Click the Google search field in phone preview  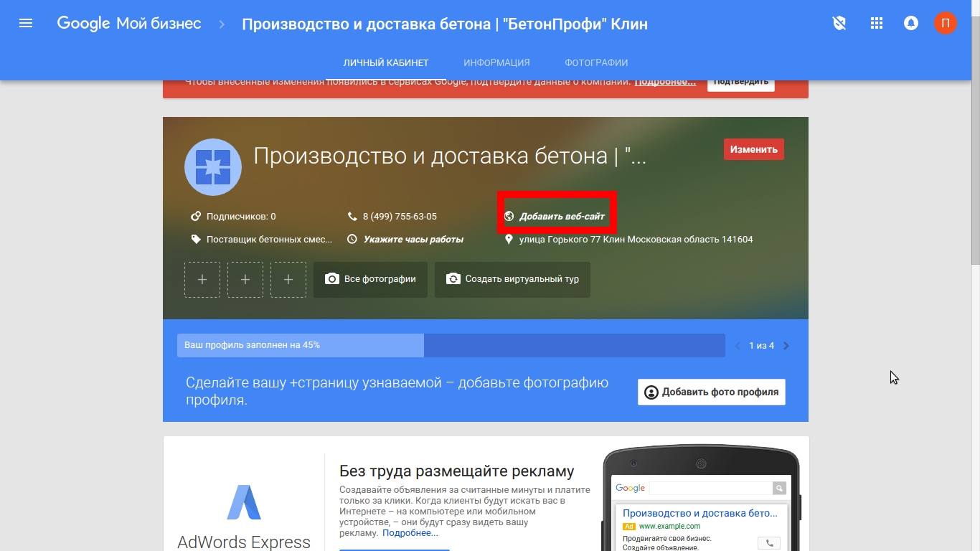[710, 488]
